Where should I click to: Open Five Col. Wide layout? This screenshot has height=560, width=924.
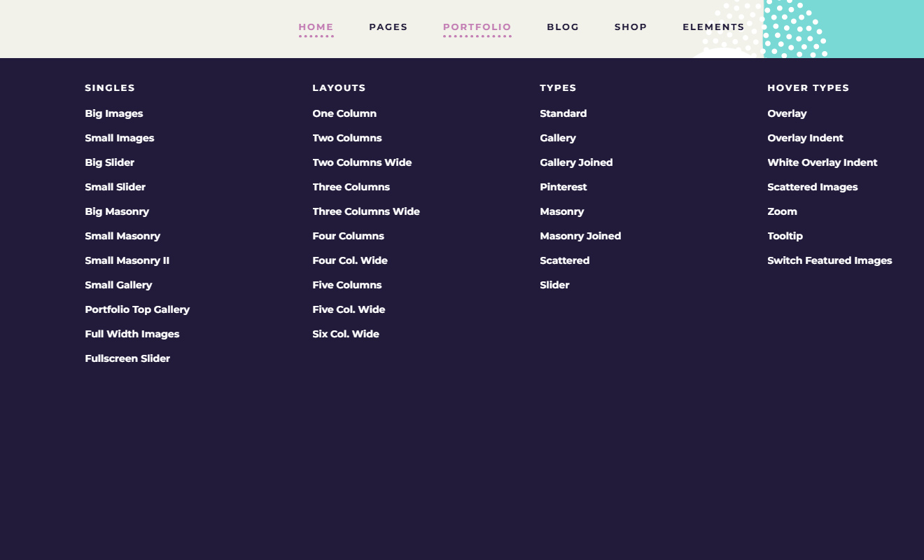point(349,309)
